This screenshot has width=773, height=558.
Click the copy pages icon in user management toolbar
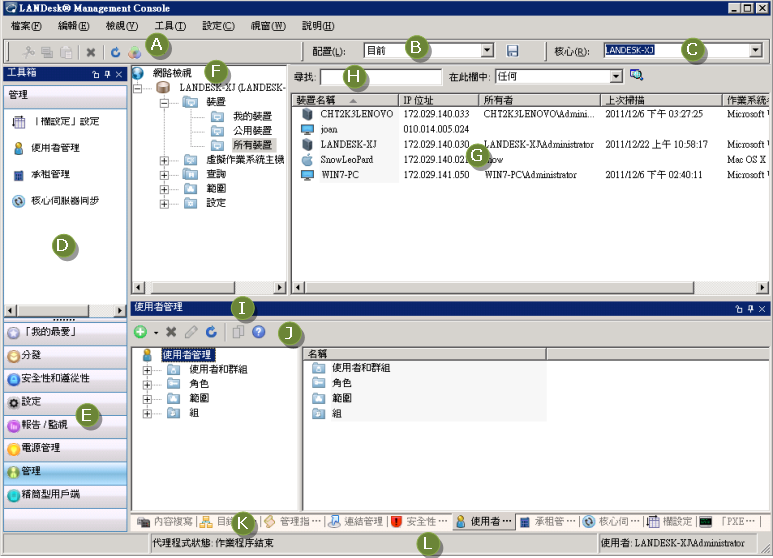click(238, 332)
